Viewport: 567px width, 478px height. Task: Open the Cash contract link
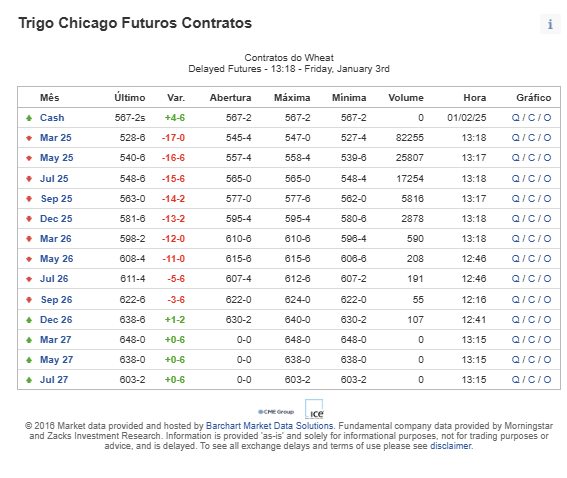[x=52, y=118]
